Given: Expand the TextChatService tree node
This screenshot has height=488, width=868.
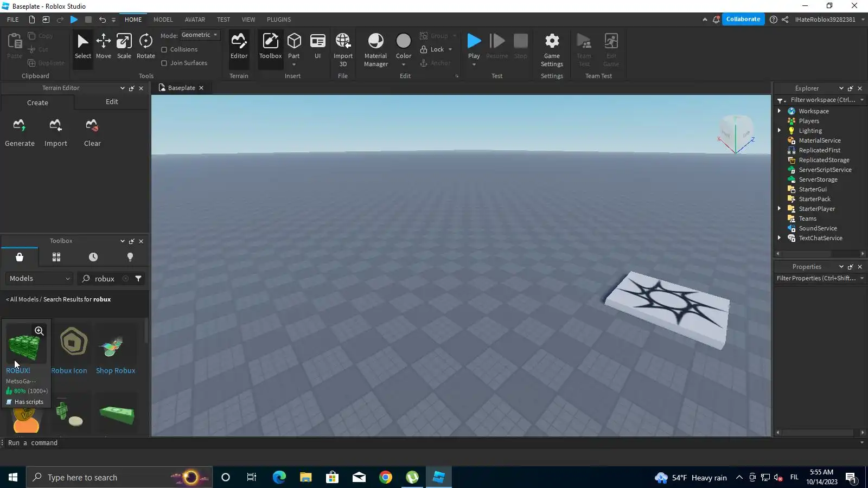Looking at the screenshot, I should coord(780,238).
